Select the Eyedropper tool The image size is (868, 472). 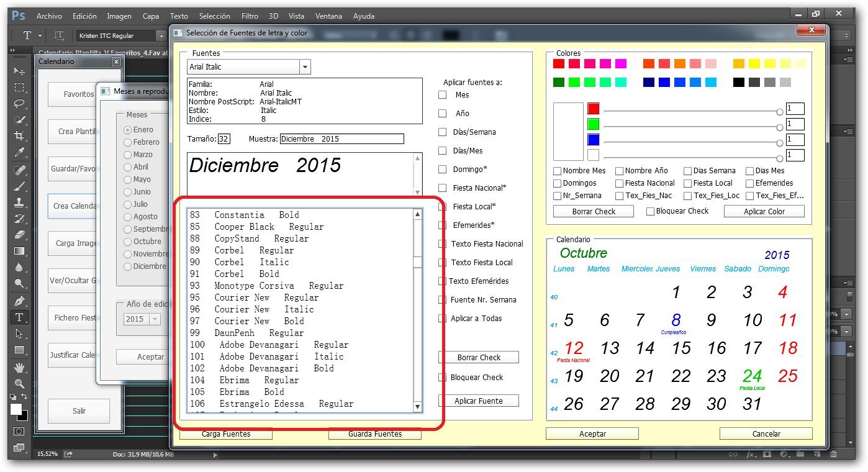[x=19, y=153]
